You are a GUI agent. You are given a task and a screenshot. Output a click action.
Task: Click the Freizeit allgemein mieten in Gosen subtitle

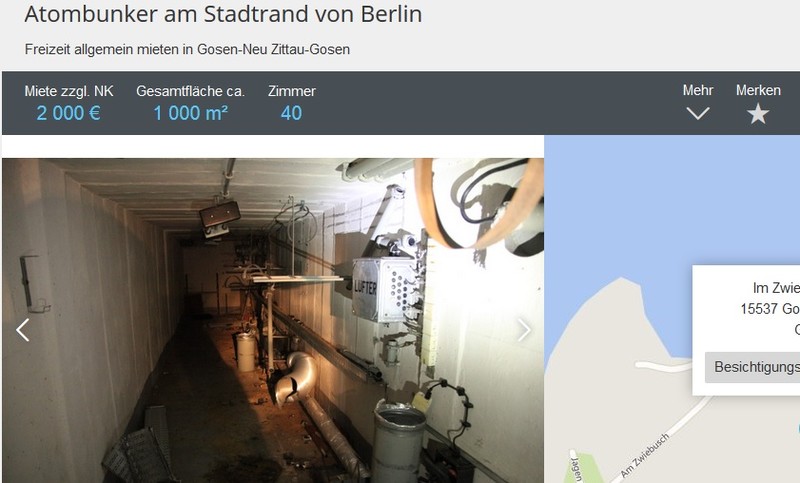coord(187,49)
